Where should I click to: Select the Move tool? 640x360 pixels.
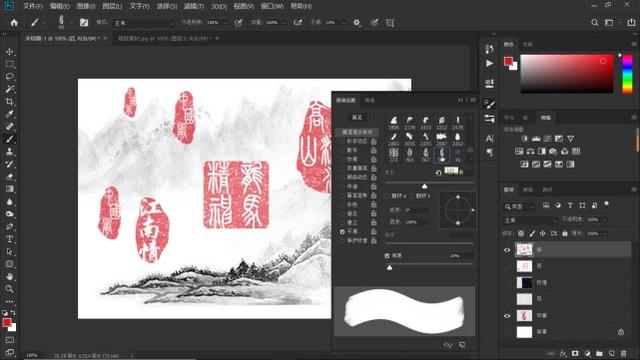tap(10, 52)
